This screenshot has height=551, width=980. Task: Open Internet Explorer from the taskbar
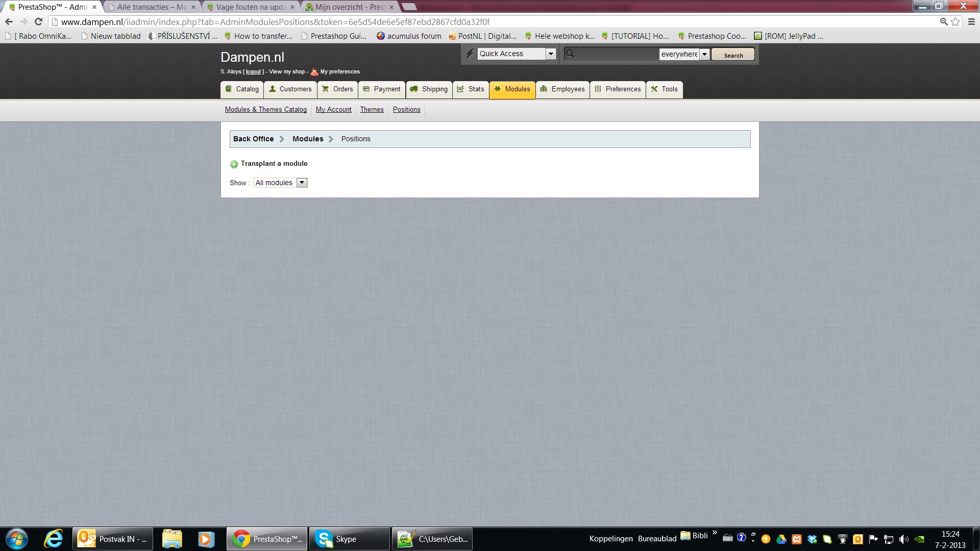click(x=53, y=539)
